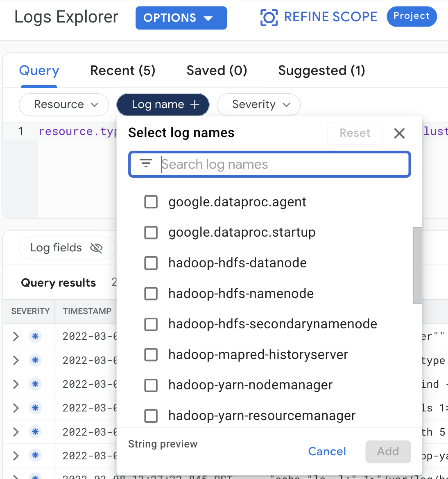Click the filter icon in search box
This screenshot has width=448, height=479.
pos(146,164)
